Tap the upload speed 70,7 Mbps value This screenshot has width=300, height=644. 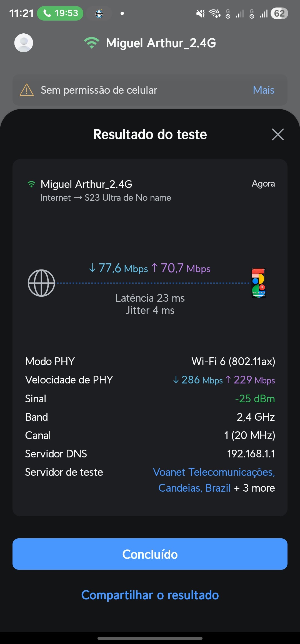click(181, 268)
